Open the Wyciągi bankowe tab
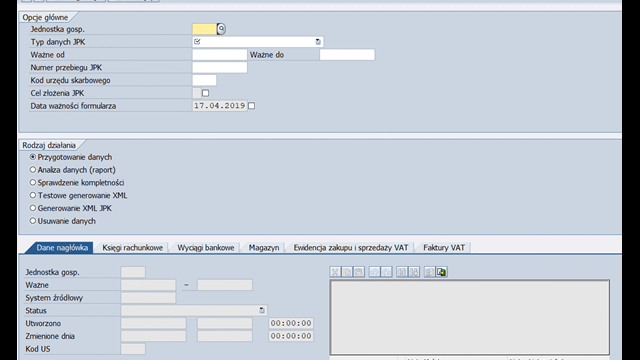Viewport: 640px width, 360px height. 206,248
